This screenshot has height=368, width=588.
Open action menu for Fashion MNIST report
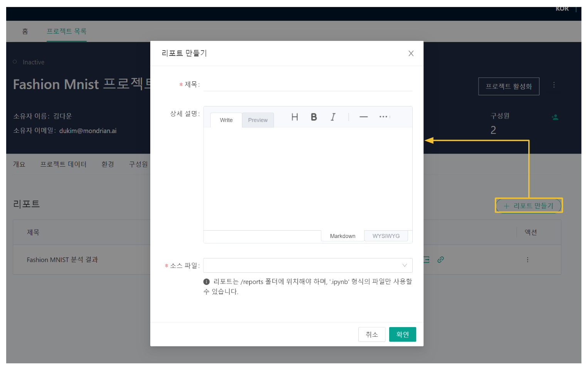(x=527, y=260)
